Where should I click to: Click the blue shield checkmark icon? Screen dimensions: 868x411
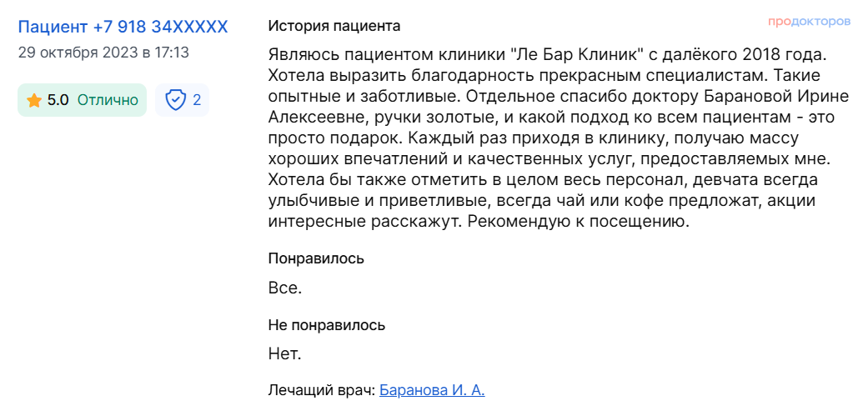click(x=175, y=101)
